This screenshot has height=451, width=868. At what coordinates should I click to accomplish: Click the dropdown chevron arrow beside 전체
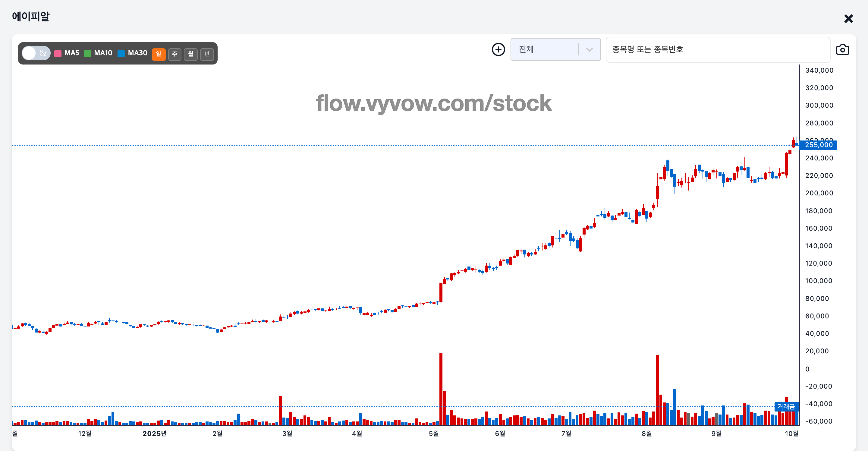pos(589,50)
